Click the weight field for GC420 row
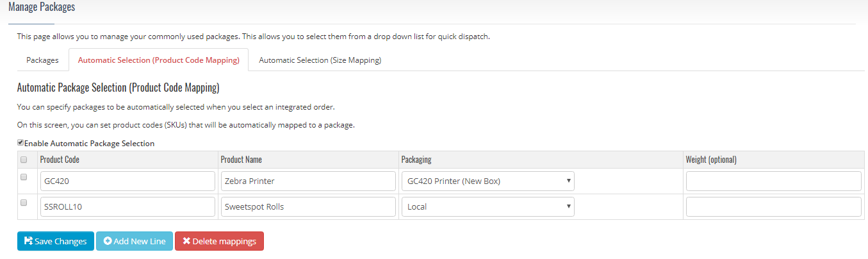Viewport: 868px width, 259px height. pyautogui.click(x=773, y=181)
